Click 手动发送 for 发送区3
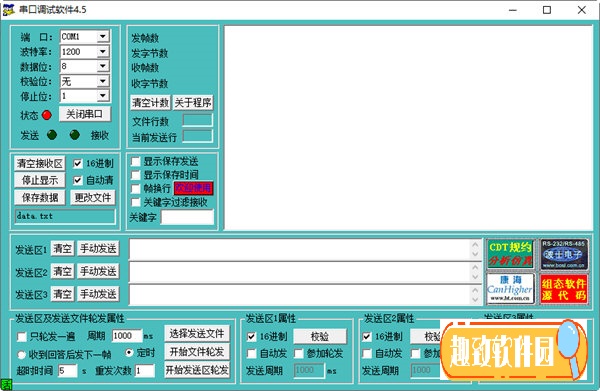600x391 pixels. [x=98, y=294]
